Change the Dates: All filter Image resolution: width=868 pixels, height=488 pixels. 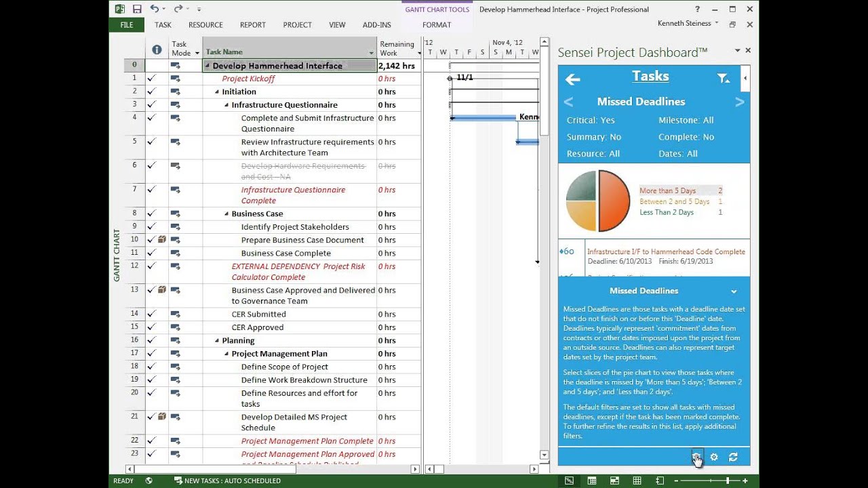(x=678, y=154)
